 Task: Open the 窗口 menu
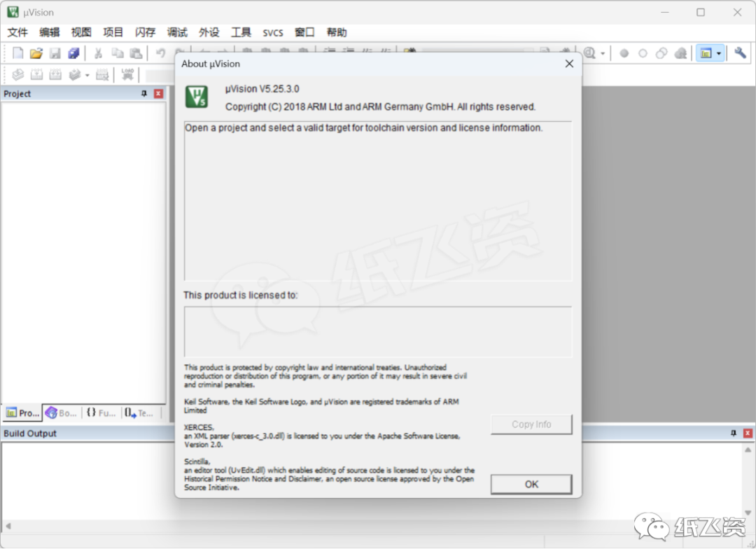click(304, 32)
